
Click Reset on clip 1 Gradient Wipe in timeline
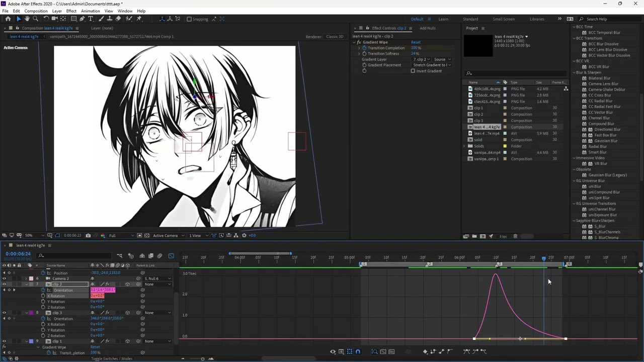pos(95,347)
